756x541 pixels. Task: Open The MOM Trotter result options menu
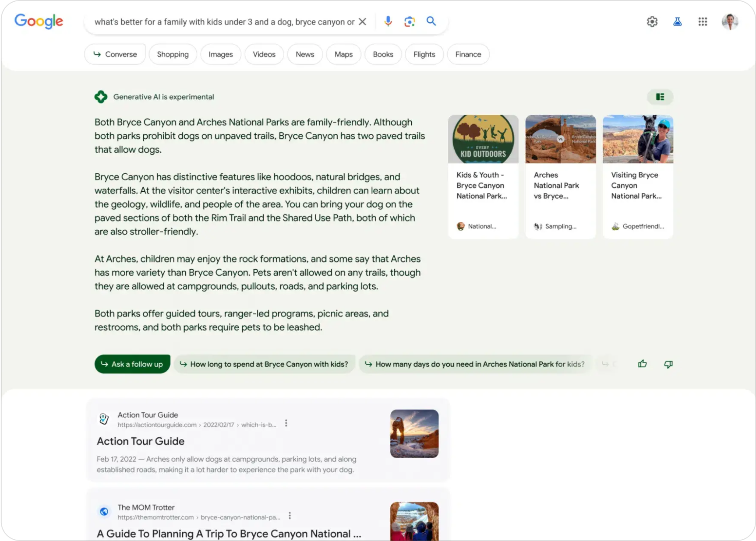pos(290,516)
